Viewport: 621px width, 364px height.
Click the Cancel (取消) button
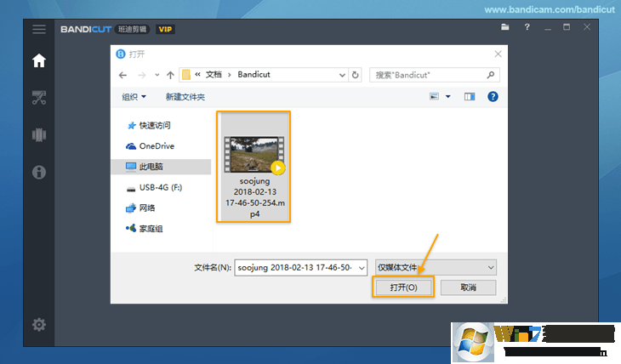click(x=468, y=287)
